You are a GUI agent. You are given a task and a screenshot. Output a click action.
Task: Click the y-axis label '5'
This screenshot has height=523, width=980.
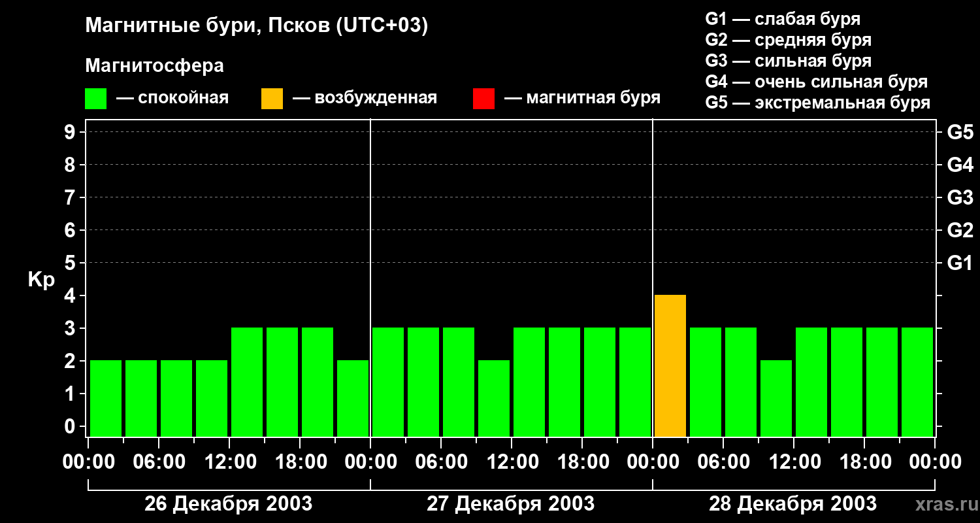[x=71, y=263]
